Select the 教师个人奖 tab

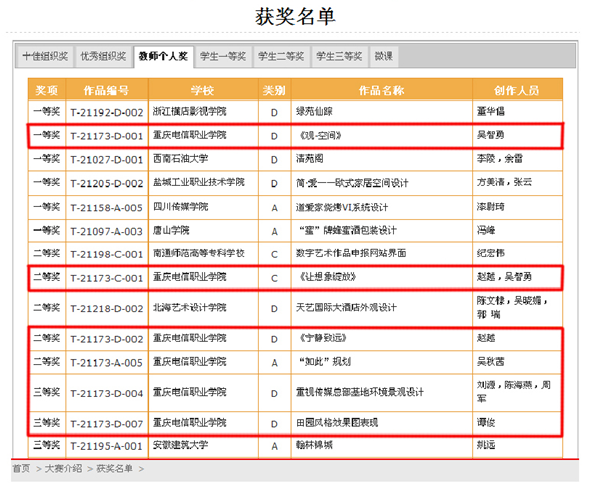[x=163, y=56]
